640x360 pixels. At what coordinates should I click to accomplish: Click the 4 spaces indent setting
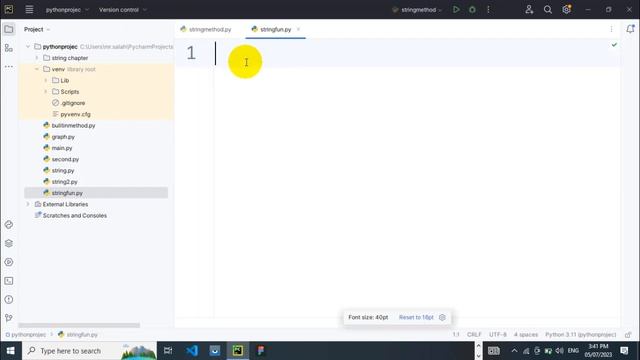(x=526, y=335)
